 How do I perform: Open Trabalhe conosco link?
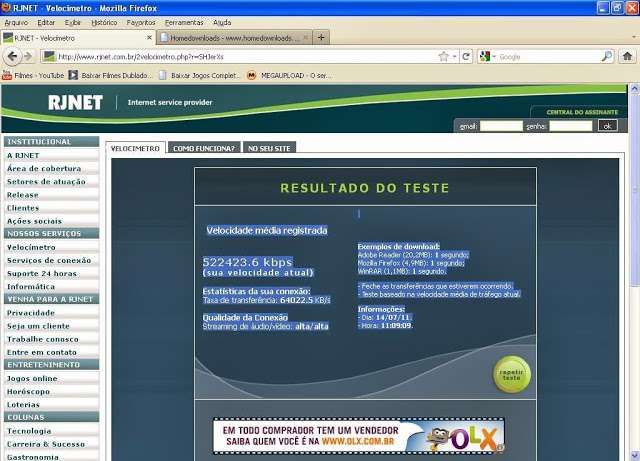[x=42, y=339]
